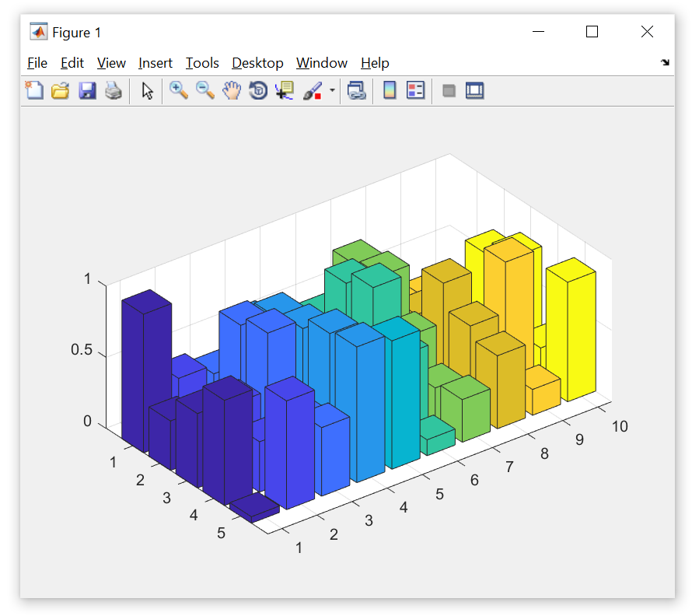Image resolution: width=692 pixels, height=616 pixels.
Task: Print the figure with the printer icon
Action: click(x=114, y=90)
